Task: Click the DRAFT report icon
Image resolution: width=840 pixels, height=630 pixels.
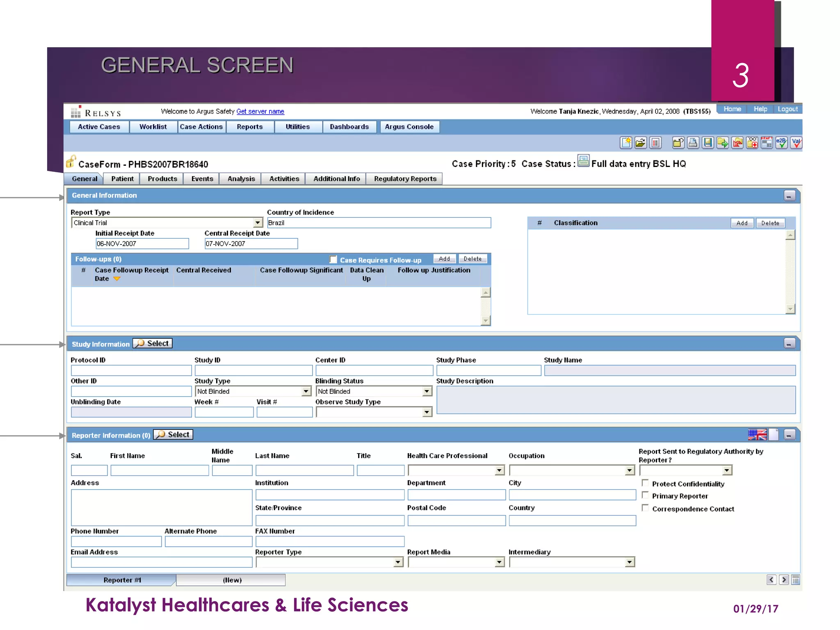Action: click(x=767, y=143)
